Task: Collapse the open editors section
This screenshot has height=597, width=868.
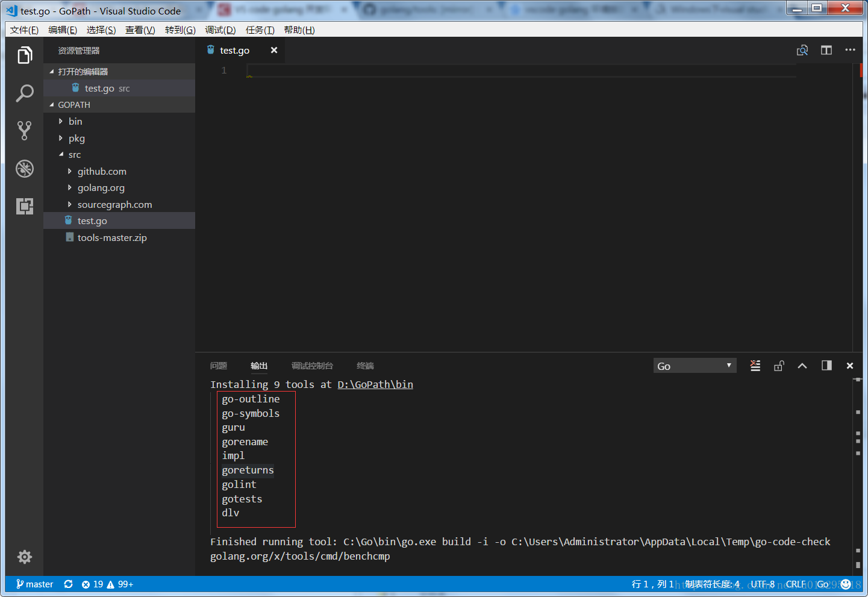Action: point(119,72)
